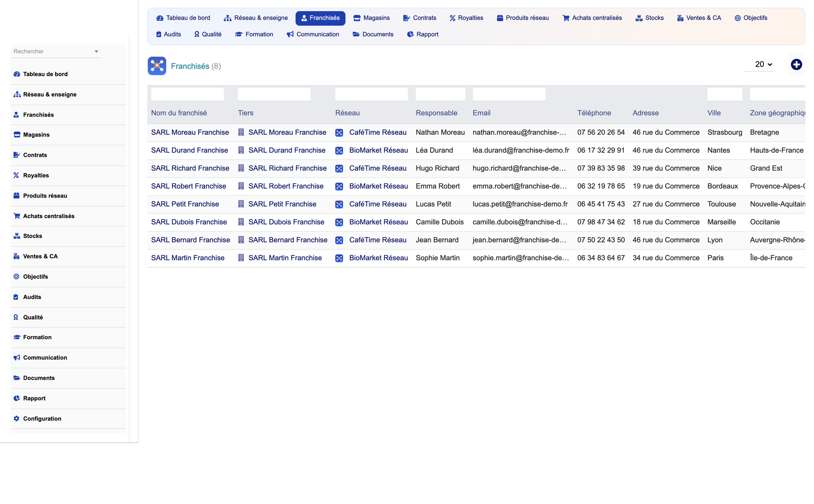Screen dimensions: 814x504
Task: Click the Contrats icon in top bar
Action: tap(407, 18)
